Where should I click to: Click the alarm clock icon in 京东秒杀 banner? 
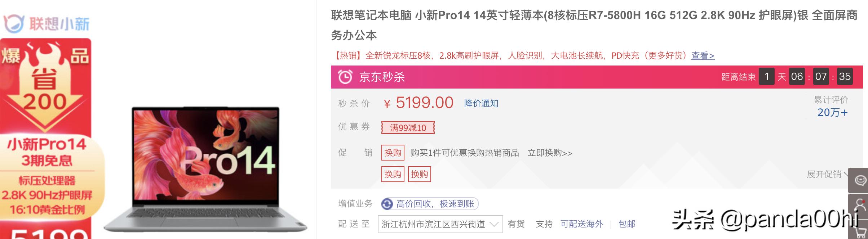tap(346, 76)
